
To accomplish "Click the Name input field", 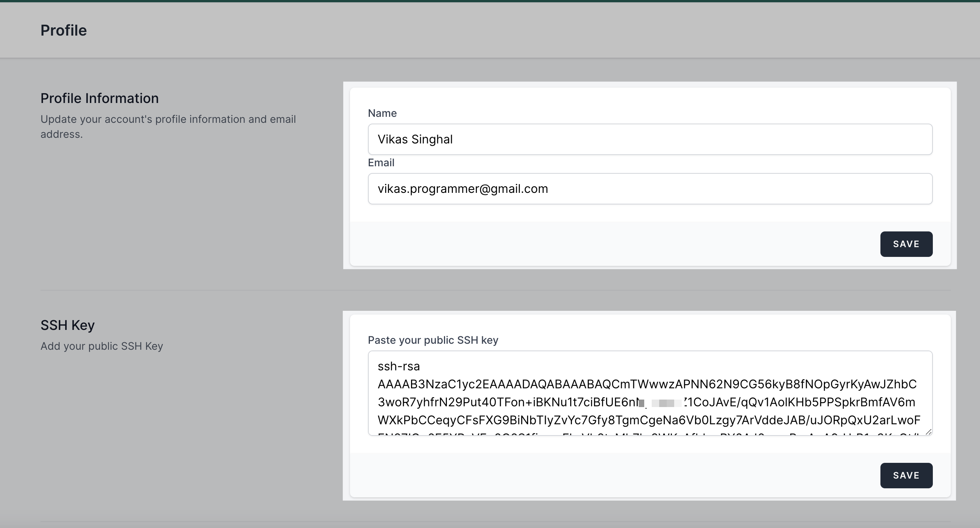I will click(650, 139).
